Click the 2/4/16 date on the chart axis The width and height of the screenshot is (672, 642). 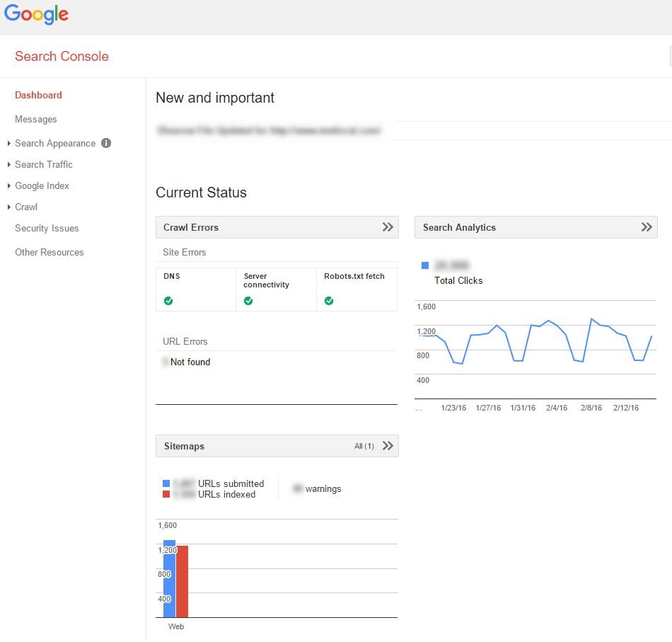[x=557, y=408]
